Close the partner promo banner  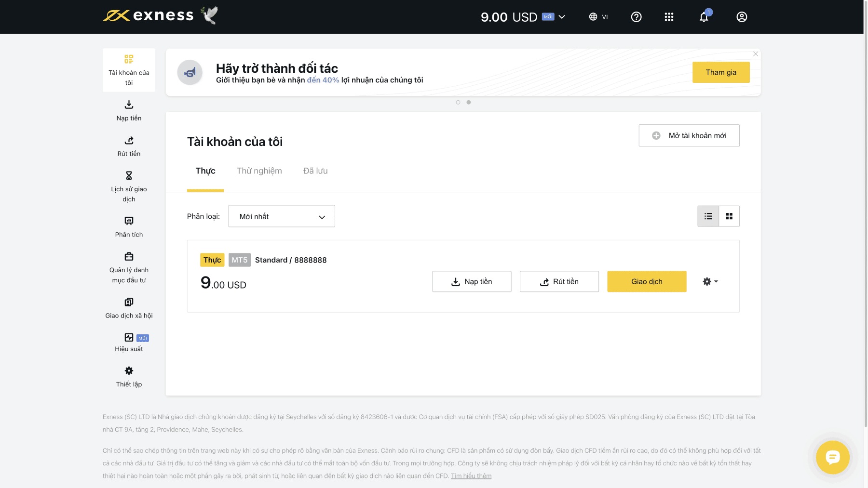pos(756,54)
